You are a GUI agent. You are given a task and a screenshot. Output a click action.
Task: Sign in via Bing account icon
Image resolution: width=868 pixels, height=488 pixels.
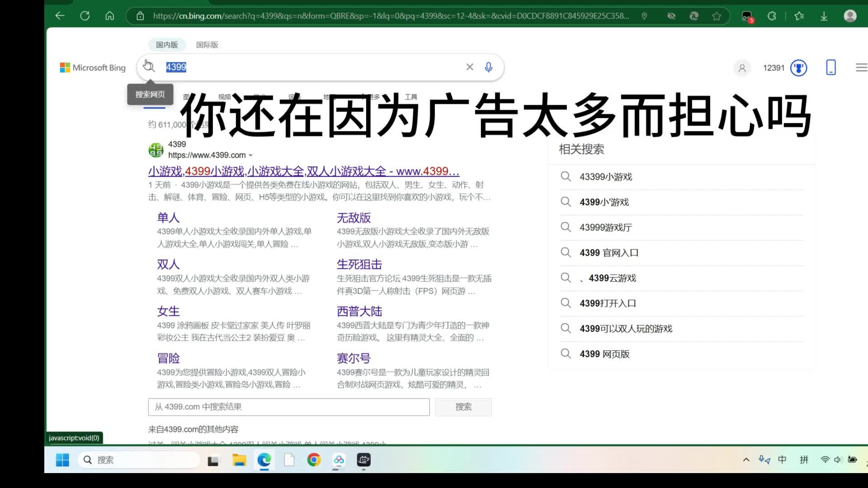pyautogui.click(x=742, y=68)
